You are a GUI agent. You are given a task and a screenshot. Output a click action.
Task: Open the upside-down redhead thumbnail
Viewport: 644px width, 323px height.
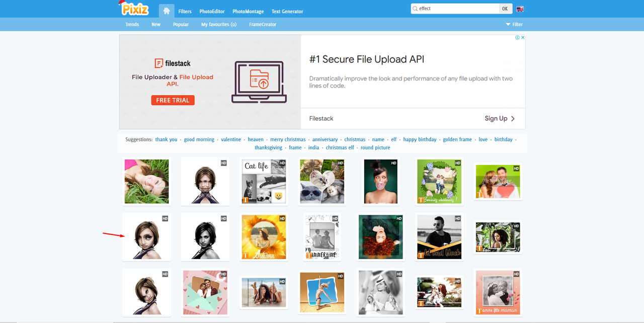(381, 237)
